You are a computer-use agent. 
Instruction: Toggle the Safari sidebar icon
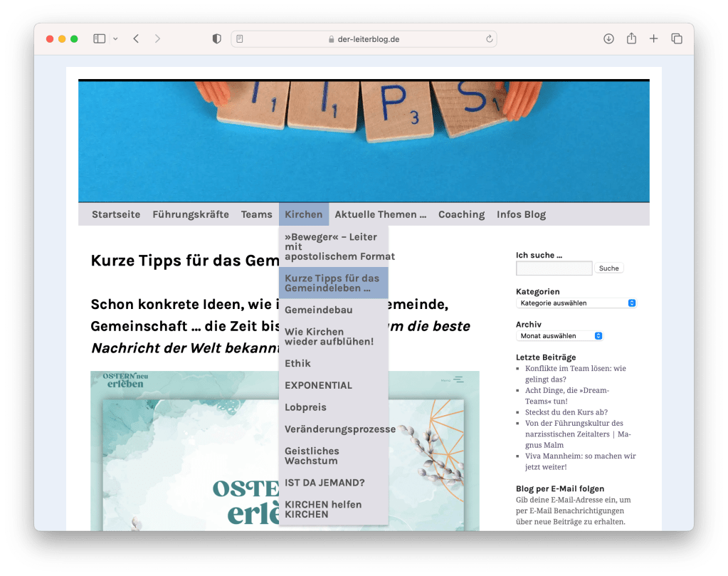click(100, 39)
